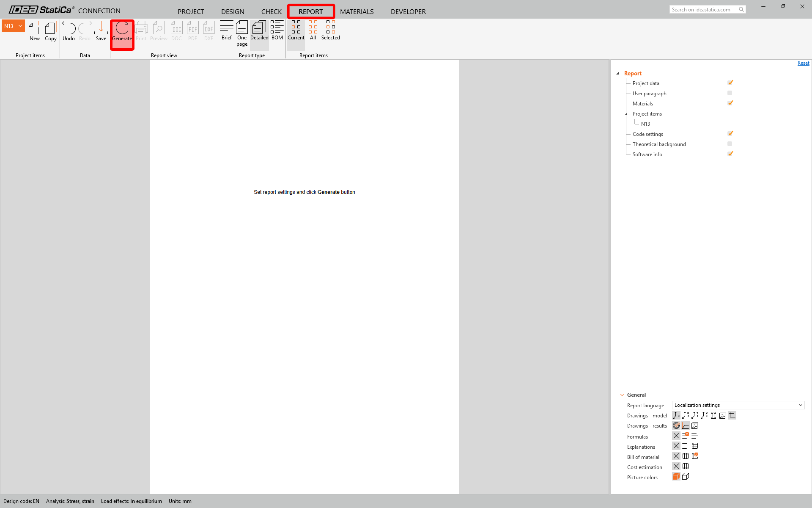Image resolution: width=812 pixels, height=508 pixels.
Task: Include All report items
Action: tap(313, 30)
